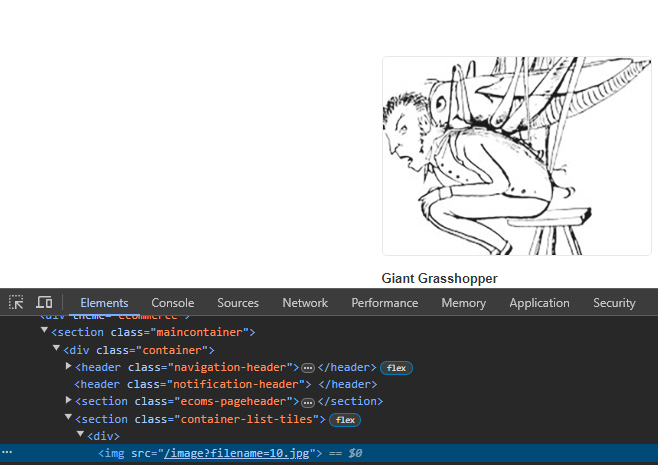Activate the inspect element picker icon
The height and width of the screenshot is (465, 658).
16,303
